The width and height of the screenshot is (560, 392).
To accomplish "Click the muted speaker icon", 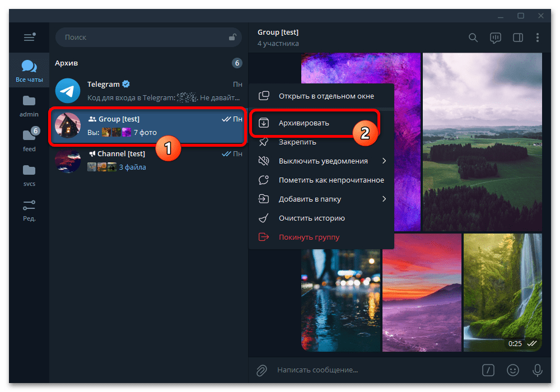I will coord(264,161).
